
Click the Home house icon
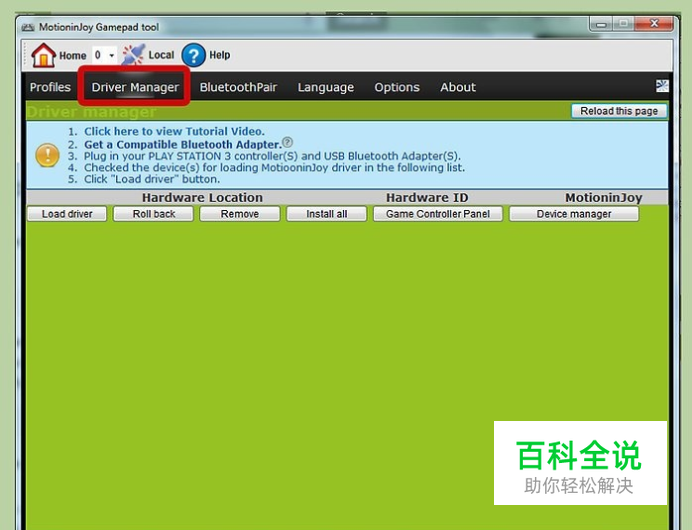pos(43,55)
